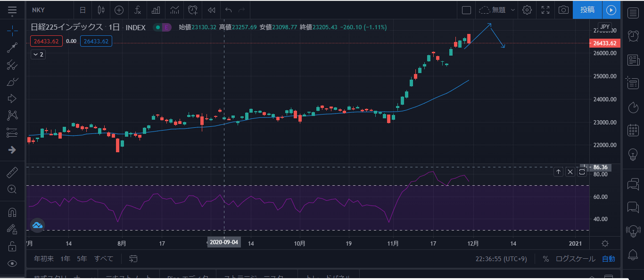
Task: Expand the collapsed indicator legend (2)
Action: click(38, 55)
